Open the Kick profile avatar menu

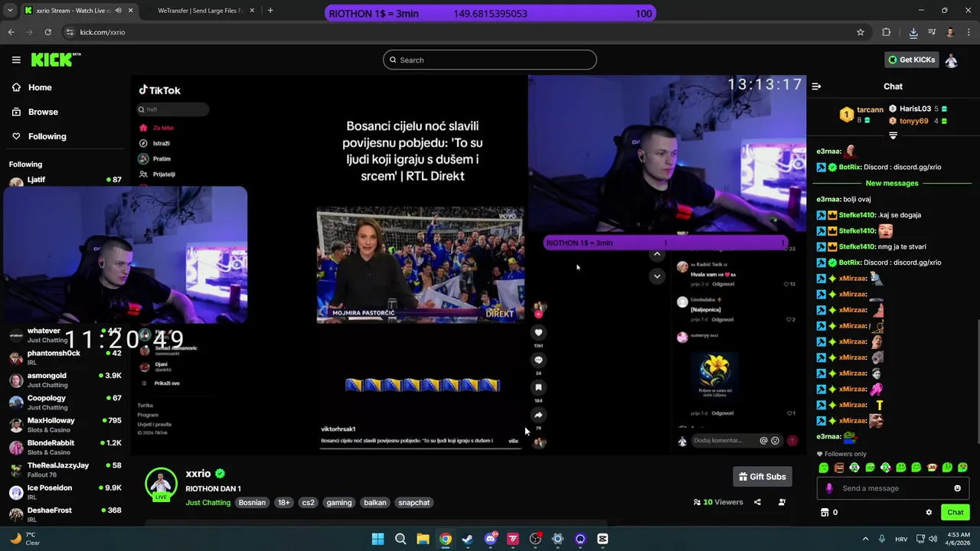pyautogui.click(x=951, y=60)
